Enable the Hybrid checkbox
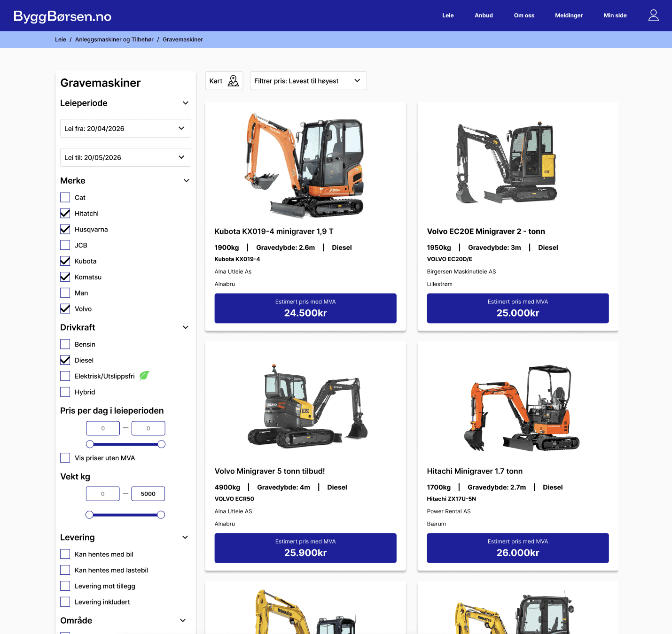This screenshot has height=634, width=672. point(65,392)
